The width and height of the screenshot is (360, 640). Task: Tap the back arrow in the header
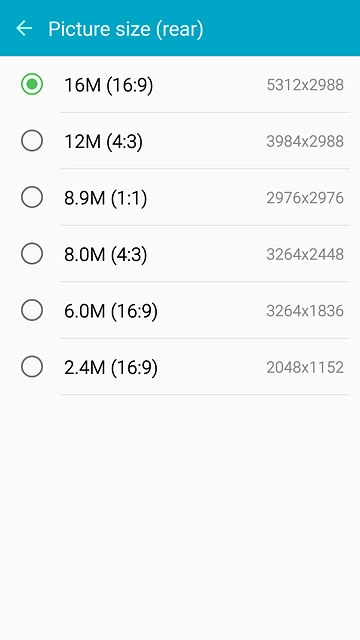pyautogui.click(x=24, y=28)
